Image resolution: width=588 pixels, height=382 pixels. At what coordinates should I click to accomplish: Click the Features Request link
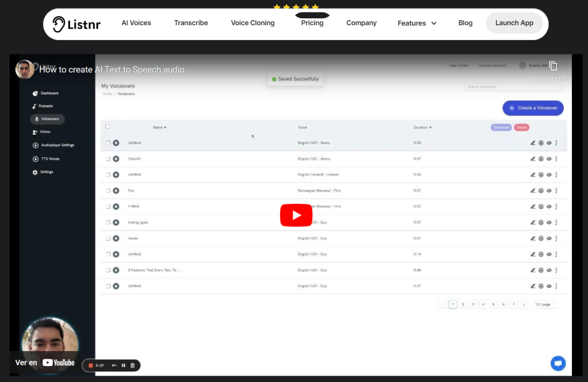tap(492, 65)
